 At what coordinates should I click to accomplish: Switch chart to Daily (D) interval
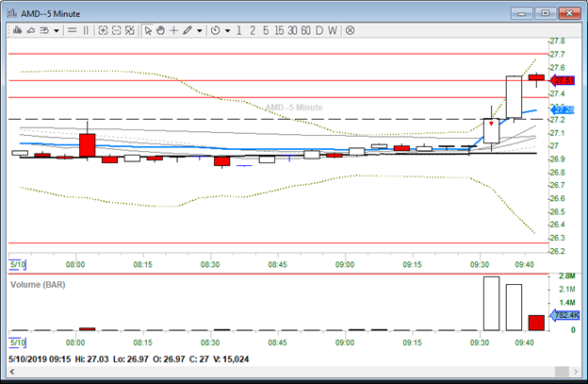click(319, 30)
